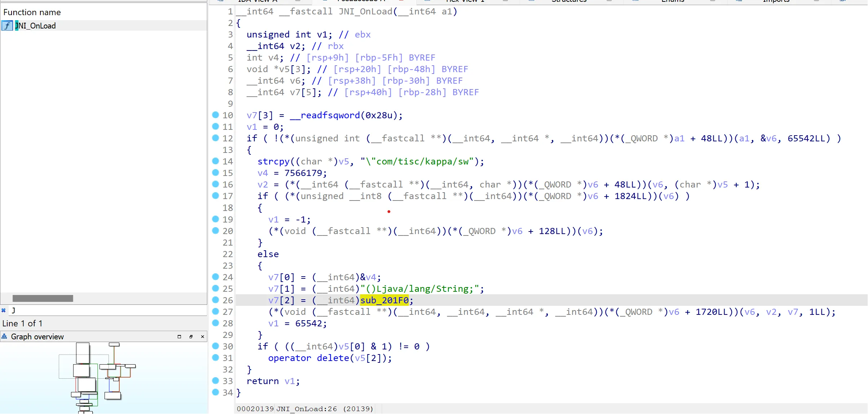Click the else keyword on line 22
868x414 pixels.
[268, 254]
